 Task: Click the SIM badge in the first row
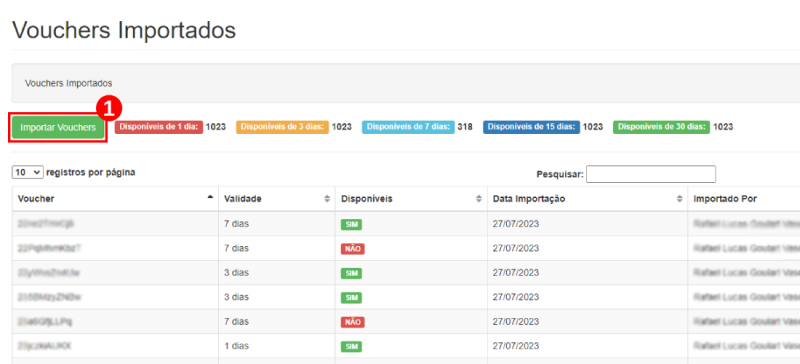tap(352, 225)
